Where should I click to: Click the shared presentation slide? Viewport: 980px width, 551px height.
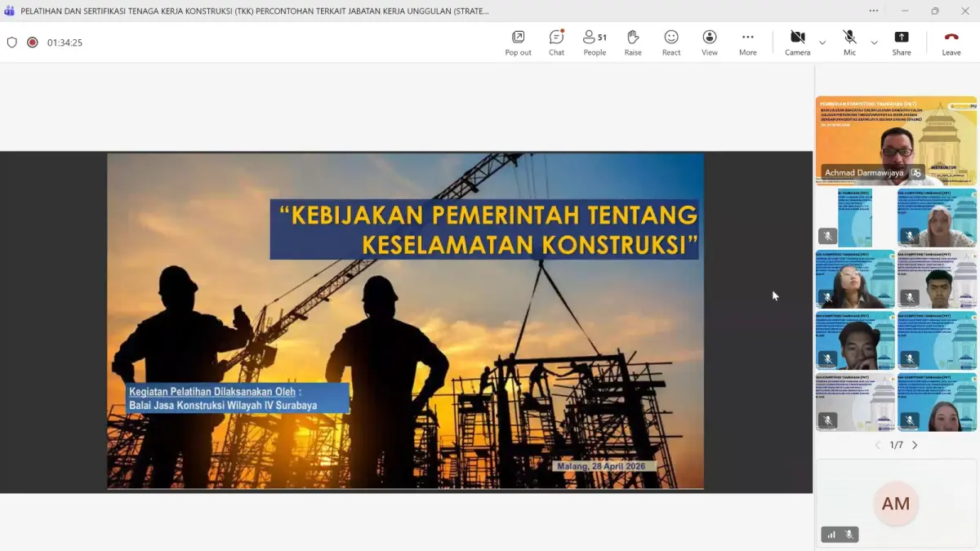405,322
